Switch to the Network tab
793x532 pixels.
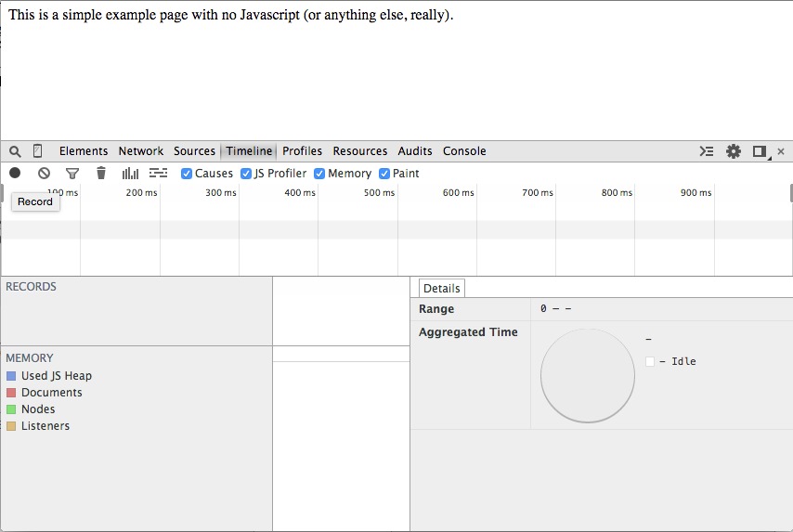[140, 151]
